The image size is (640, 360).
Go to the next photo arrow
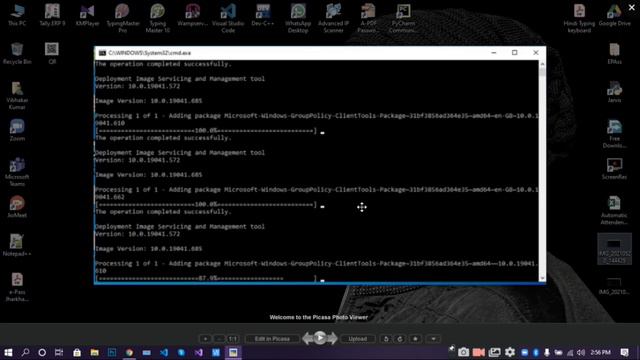pyautogui.click(x=333, y=338)
